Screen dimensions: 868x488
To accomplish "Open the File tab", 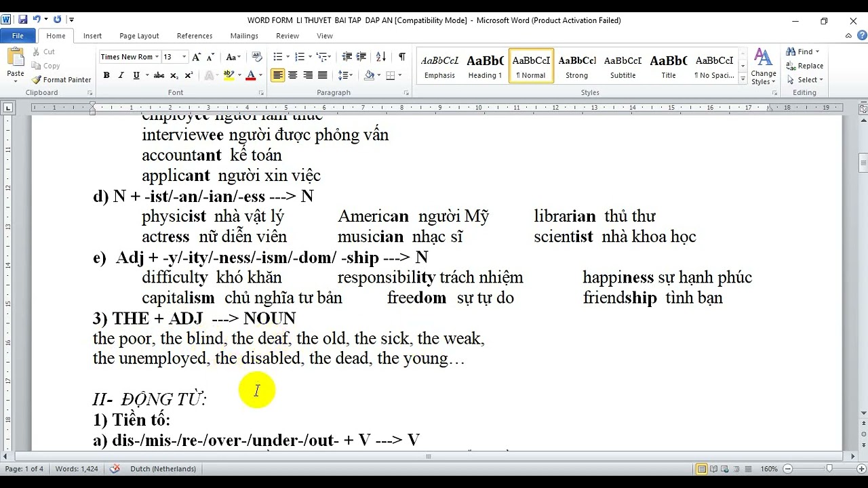I will 18,36.
